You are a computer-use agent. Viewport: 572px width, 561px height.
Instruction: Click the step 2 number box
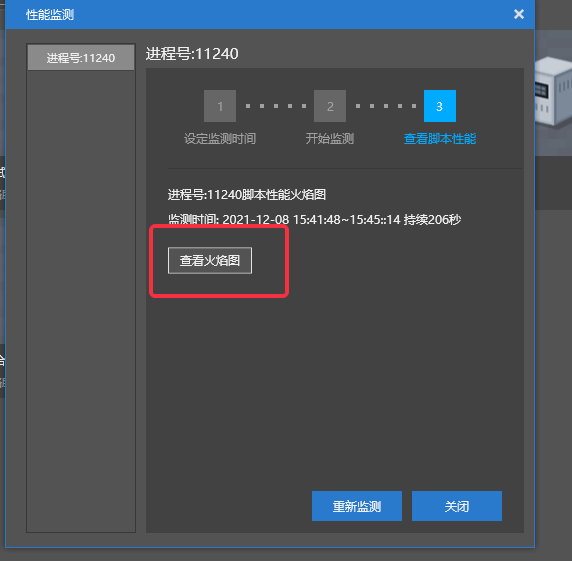tap(330, 106)
